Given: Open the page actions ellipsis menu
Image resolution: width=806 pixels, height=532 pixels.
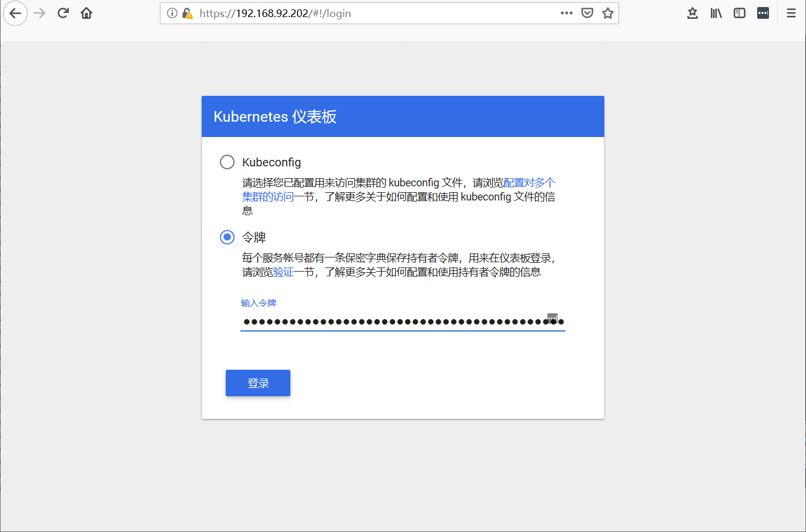Looking at the screenshot, I should coord(566,12).
